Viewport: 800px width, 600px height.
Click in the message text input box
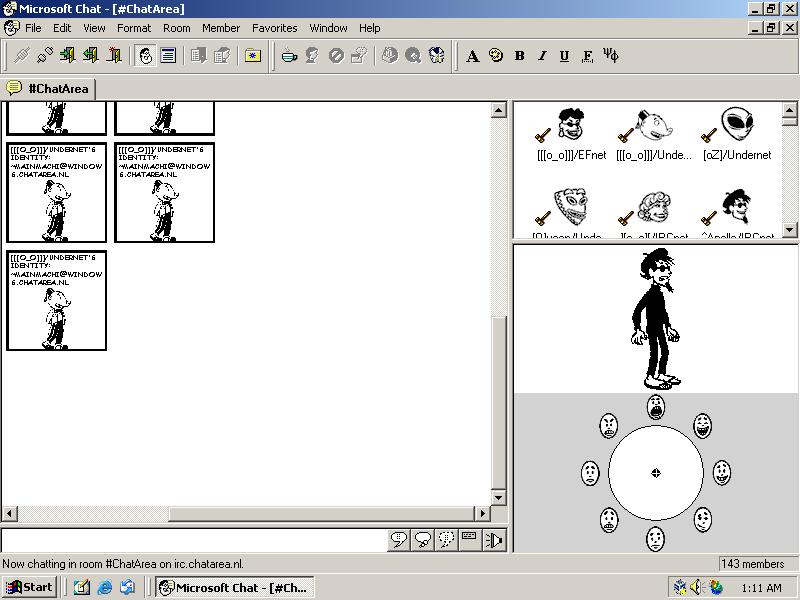[x=194, y=540]
